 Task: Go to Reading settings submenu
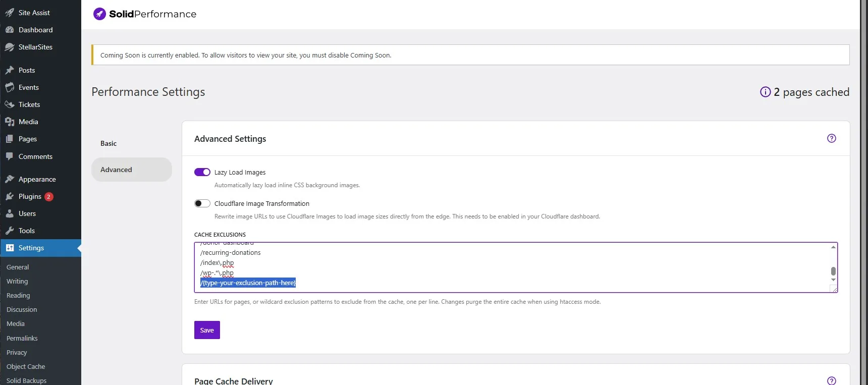(18, 295)
